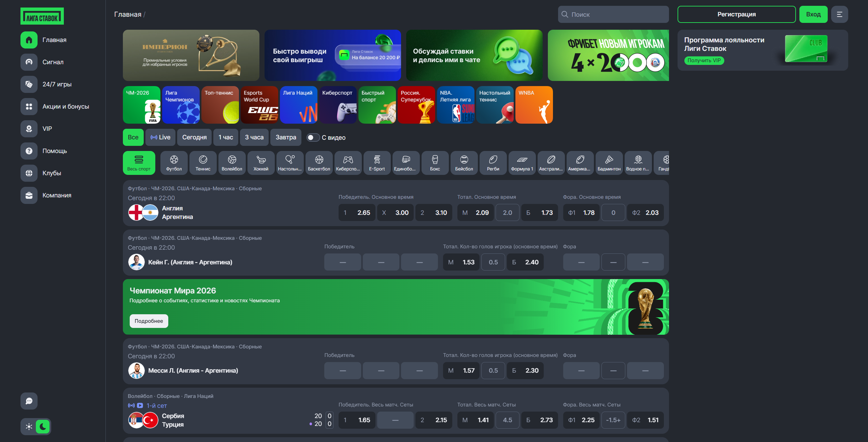Show all events with Все tab
The width and height of the screenshot is (868, 442).
tap(133, 137)
